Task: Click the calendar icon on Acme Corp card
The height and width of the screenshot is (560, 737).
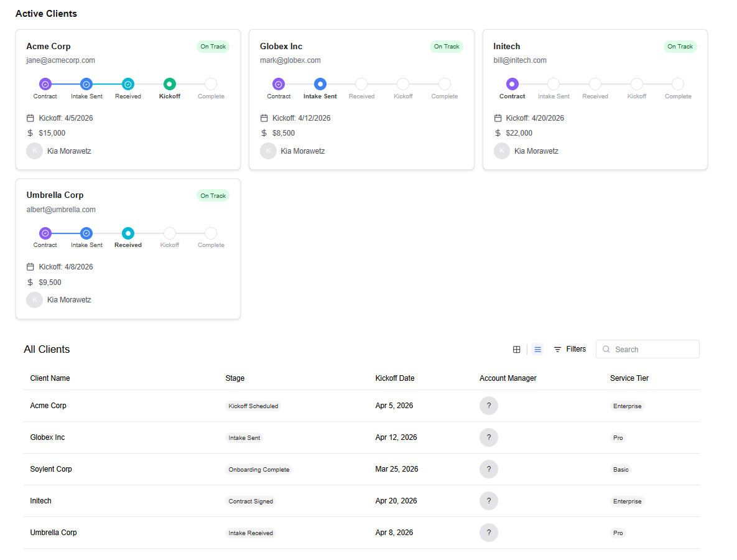Action: tap(30, 118)
